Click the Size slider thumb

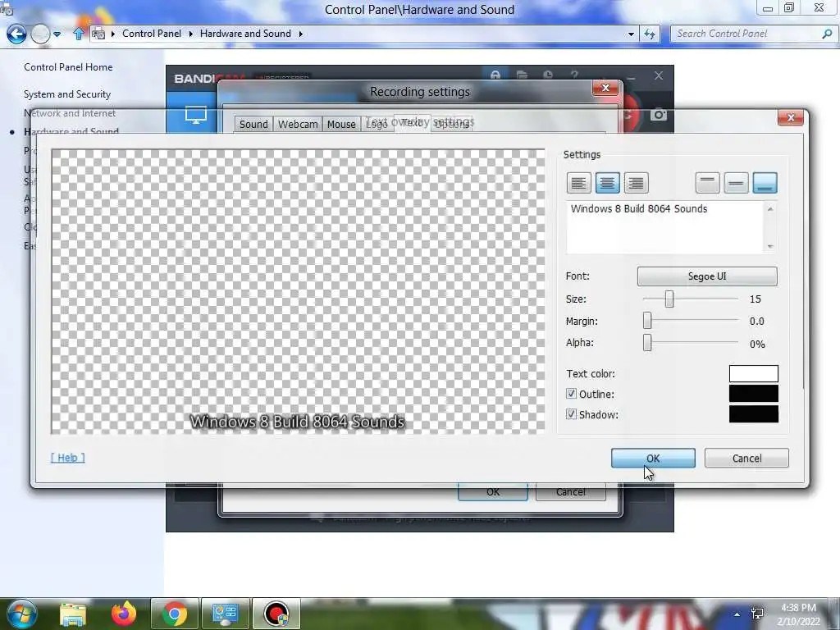click(x=669, y=299)
